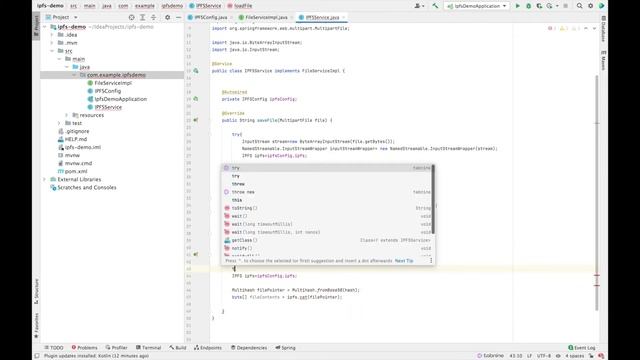The height and width of the screenshot is (360, 640).
Task: Open the Build tool window
Action: [x=178, y=348]
